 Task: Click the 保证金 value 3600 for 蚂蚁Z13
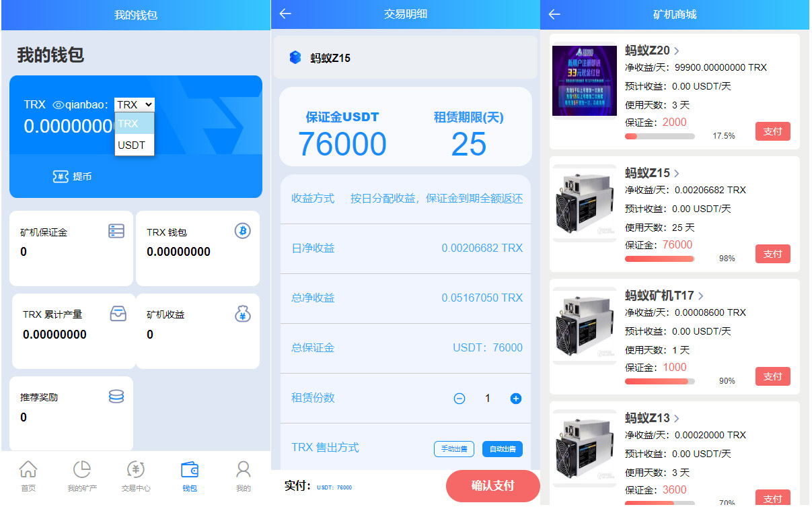coord(675,489)
